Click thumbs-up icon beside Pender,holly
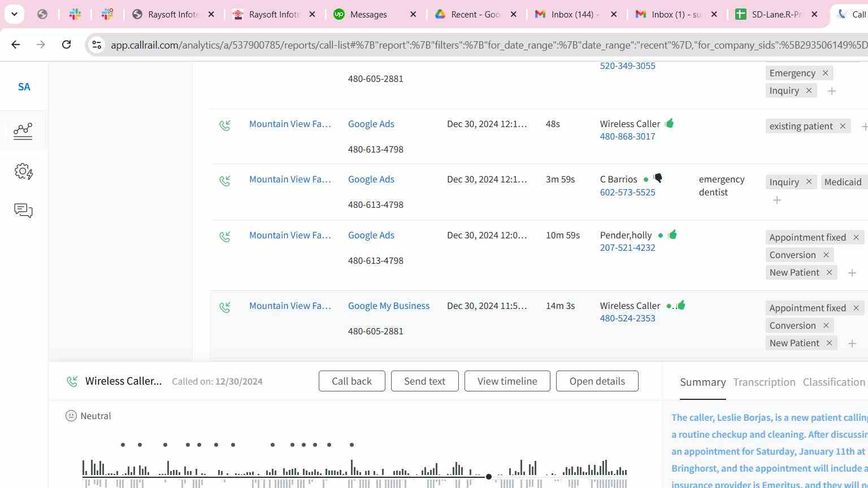 (672, 234)
